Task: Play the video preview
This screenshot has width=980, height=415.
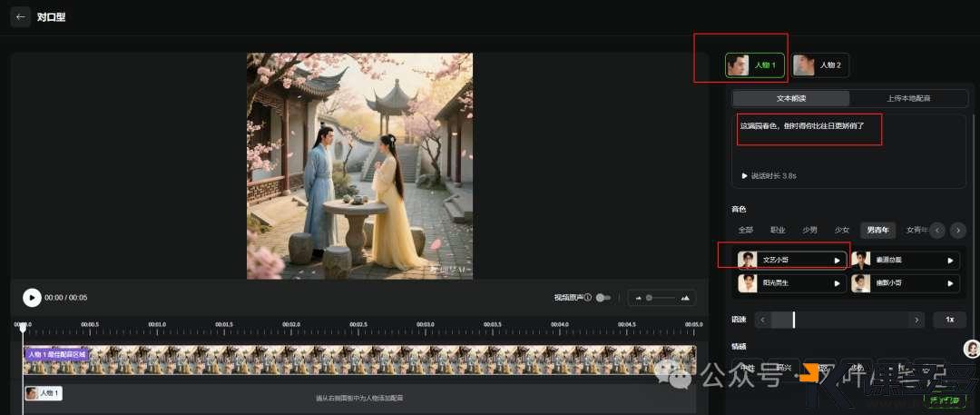Action: tap(32, 297)
